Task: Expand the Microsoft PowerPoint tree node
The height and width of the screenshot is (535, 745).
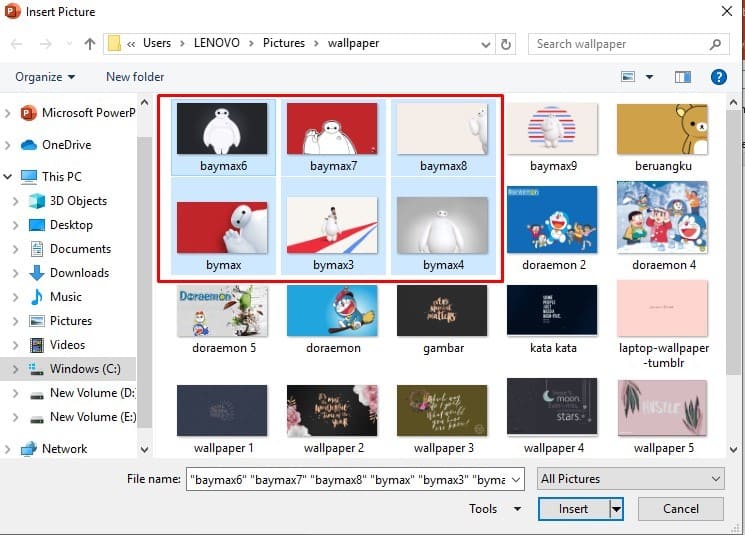Action: tap(8, 113)
